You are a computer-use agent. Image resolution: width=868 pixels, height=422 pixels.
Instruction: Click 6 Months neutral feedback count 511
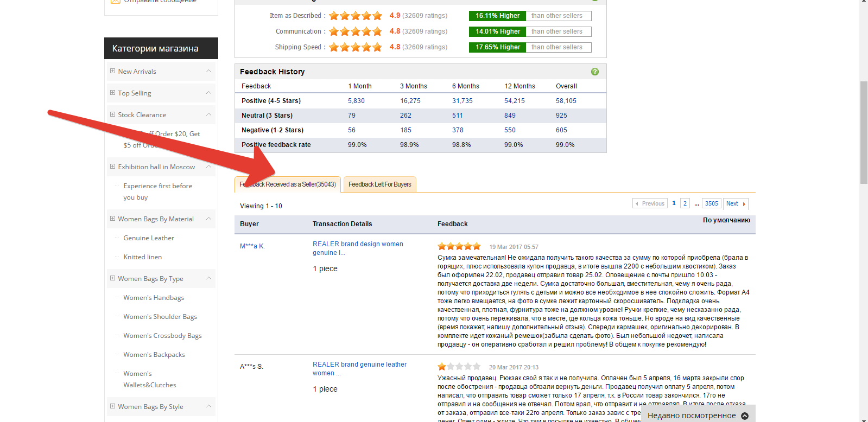458,116
